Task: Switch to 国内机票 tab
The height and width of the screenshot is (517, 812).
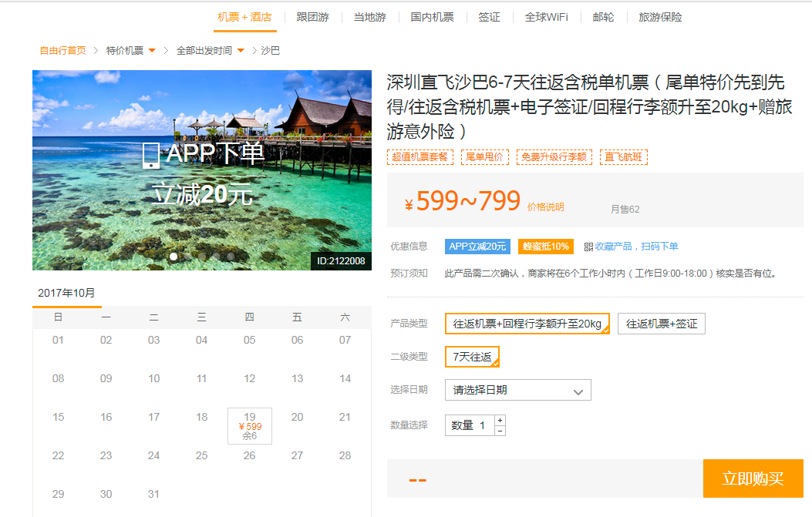Action: (433, 17)
